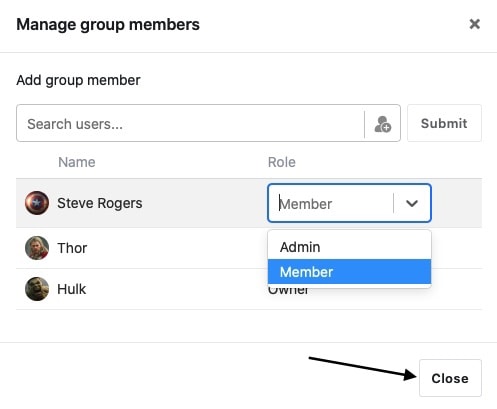The image size is (497, 409).
Task: Click the add-user icon beside search field
Action: click(x=383, y=124)
